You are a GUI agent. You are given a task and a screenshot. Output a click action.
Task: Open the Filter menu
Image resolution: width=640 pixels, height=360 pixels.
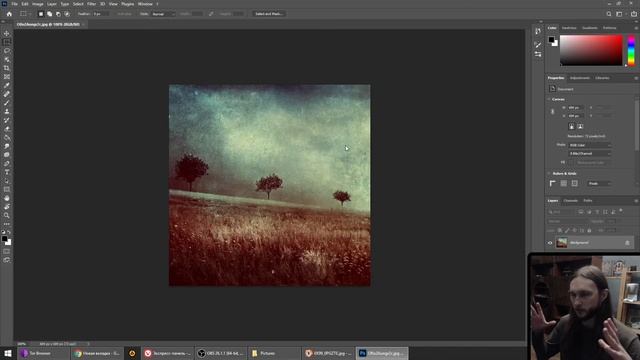(91, 4)
